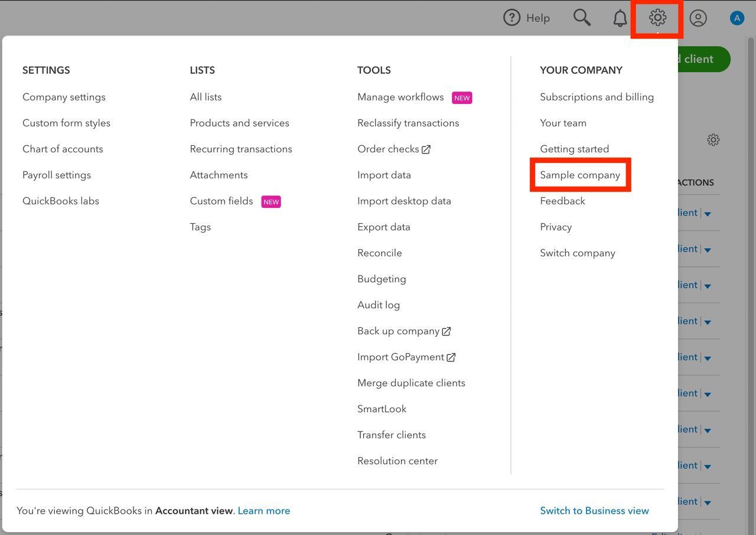Image resolution: width=756 pixels, height=535 pixels.
Task: Click the Learn more link
Action: [x=263, y=511]
